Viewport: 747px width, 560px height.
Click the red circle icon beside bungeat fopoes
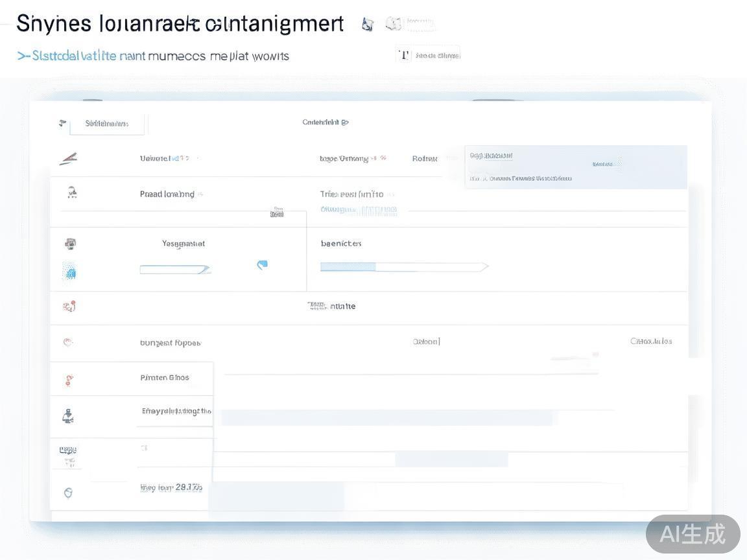68,342
